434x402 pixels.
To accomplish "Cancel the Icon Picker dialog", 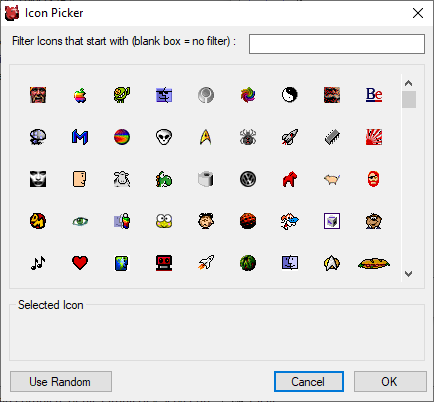I will pyautogui.click(x=309, y=382).
